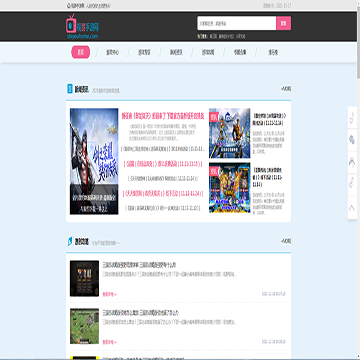This screenshot has height=360, width=360.
Task: Open the second navigation menu item
Action: tap(112, 52)
